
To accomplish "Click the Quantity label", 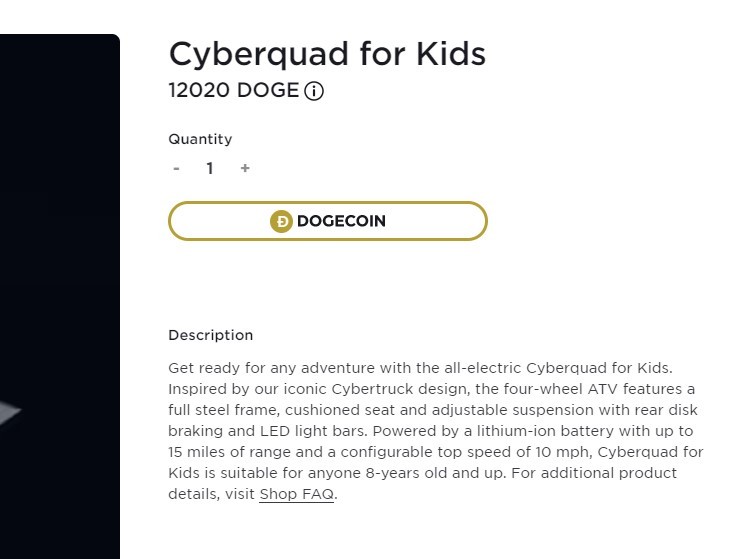I will pyautogui.click(x=200, y=139).
